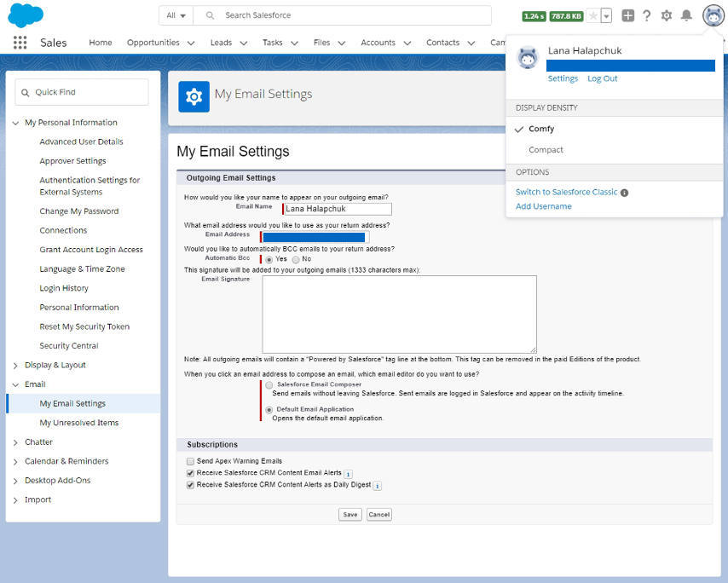Open the Setup gear icon
The image size is (728, 583).
click(x=667, y=14)
